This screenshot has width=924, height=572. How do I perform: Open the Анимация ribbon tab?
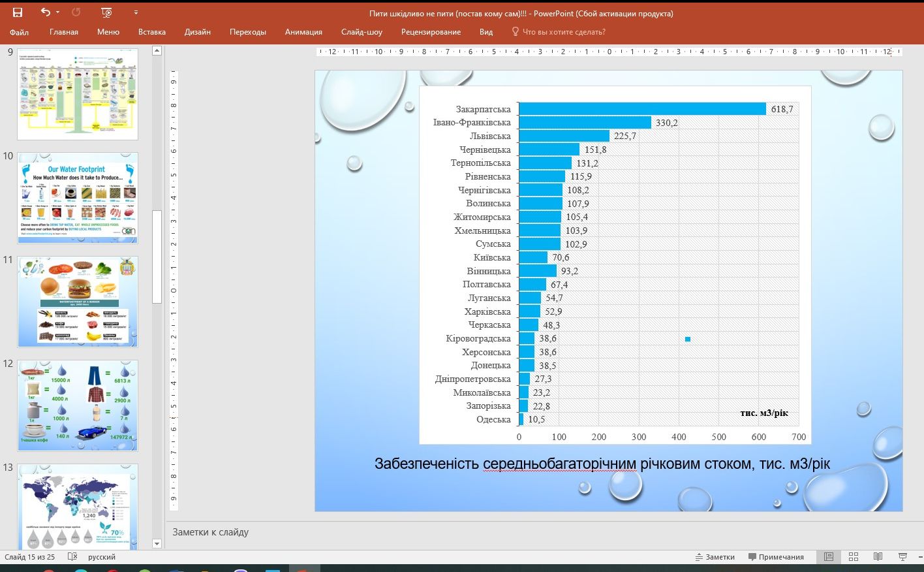(303, 32)
